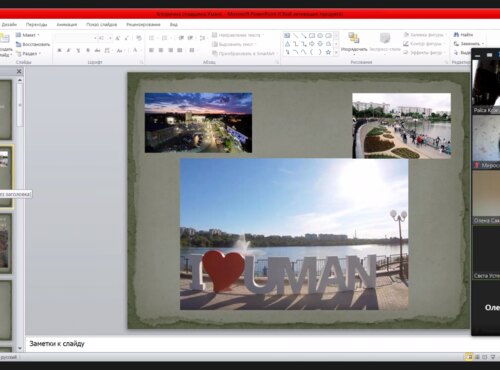Pick the star shape in shapes gallery

pyautogui.click(x=328, y=52)
